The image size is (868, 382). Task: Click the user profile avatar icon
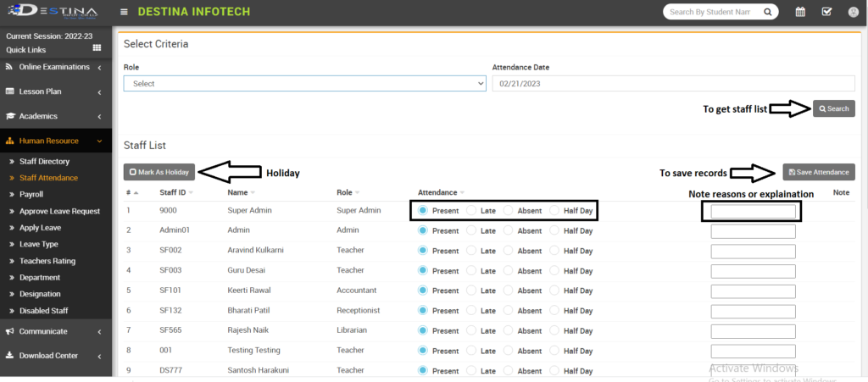point(853,12)
